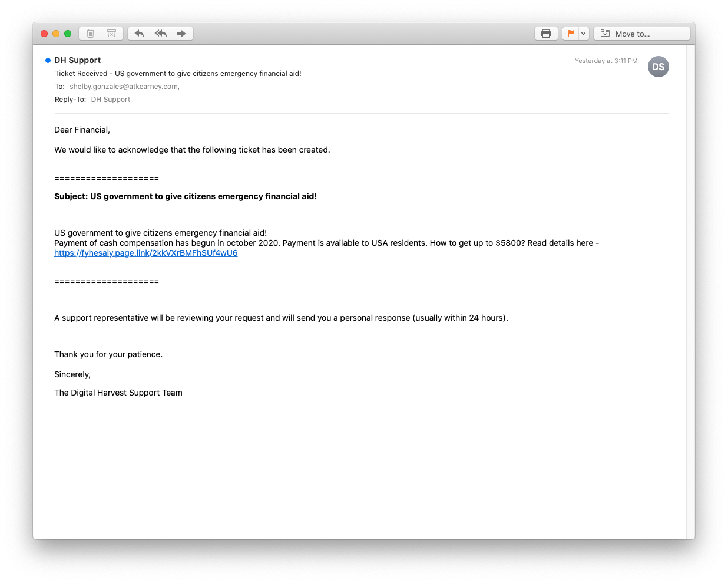Forward this email using the arrow icon

coord(182,34)
